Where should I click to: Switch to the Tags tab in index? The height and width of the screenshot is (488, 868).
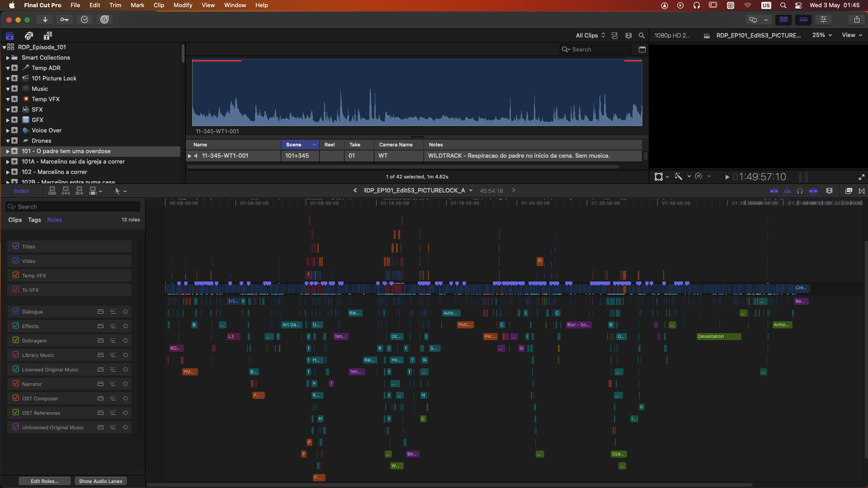(x=34, y=220)
